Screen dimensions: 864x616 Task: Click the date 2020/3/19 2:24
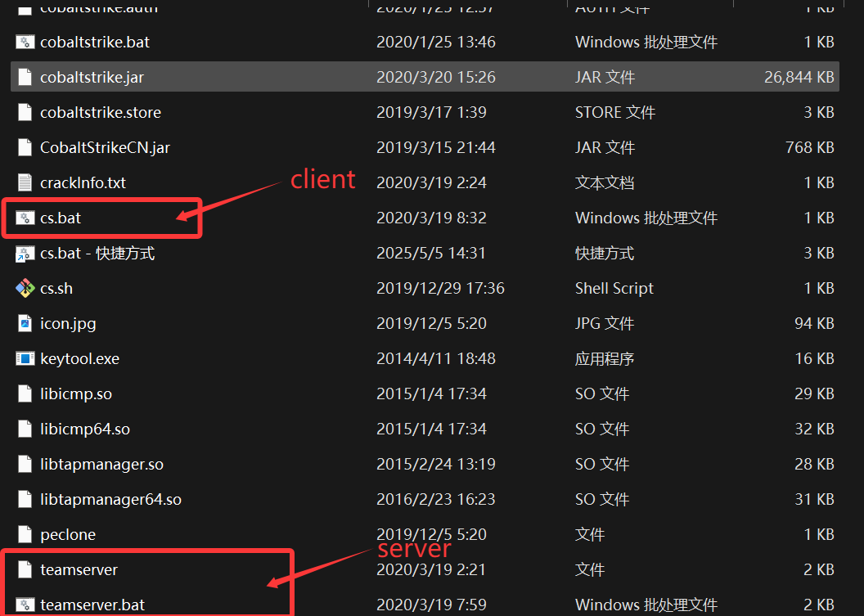(431, 183)
